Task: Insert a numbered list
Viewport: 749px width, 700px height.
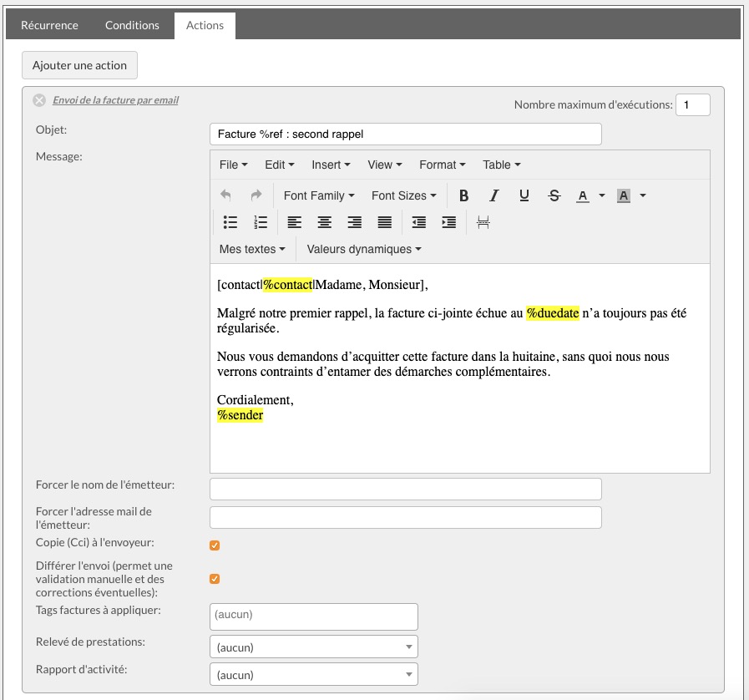Action: click(261, 222)
